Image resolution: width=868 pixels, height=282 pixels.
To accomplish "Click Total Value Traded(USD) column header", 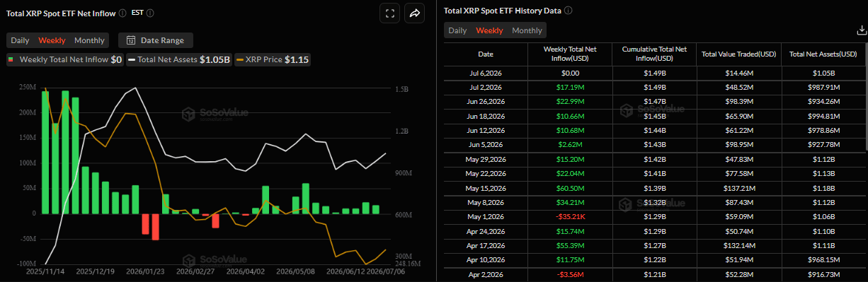I will [x=738, y=54].
